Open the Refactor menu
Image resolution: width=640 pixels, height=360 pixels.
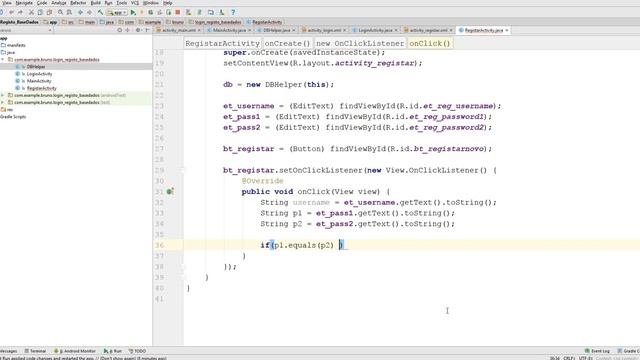[78, 3]
